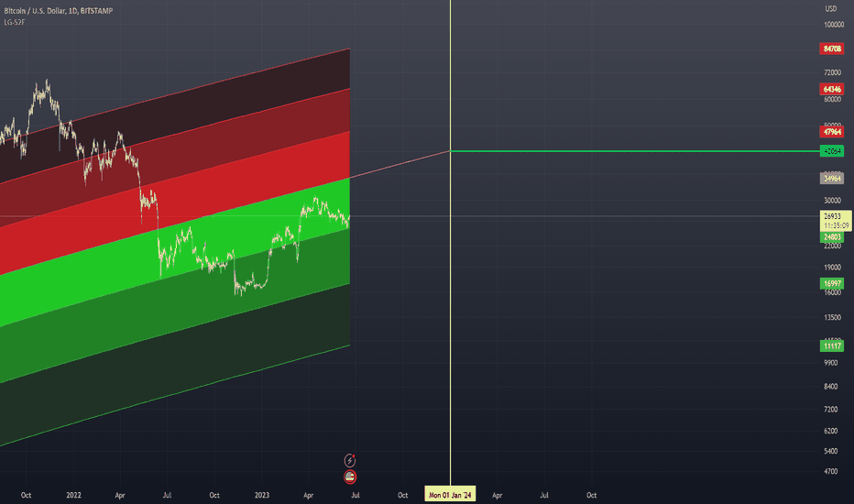The width and height of the screenshot is (854, 504).
Task: Click the 2023 label on time axis
Action: coord(262,495)
